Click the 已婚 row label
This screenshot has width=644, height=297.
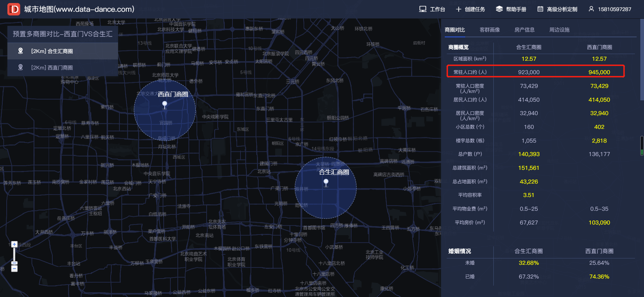(470, 277)
